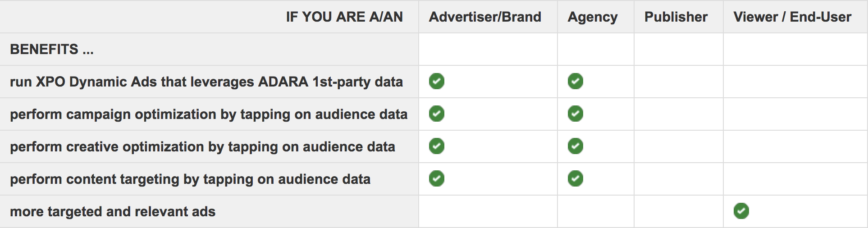Click Agency checkmark for campaign optimization row
Viewport: 868px width, 228px height.
[x=575, y=114]
